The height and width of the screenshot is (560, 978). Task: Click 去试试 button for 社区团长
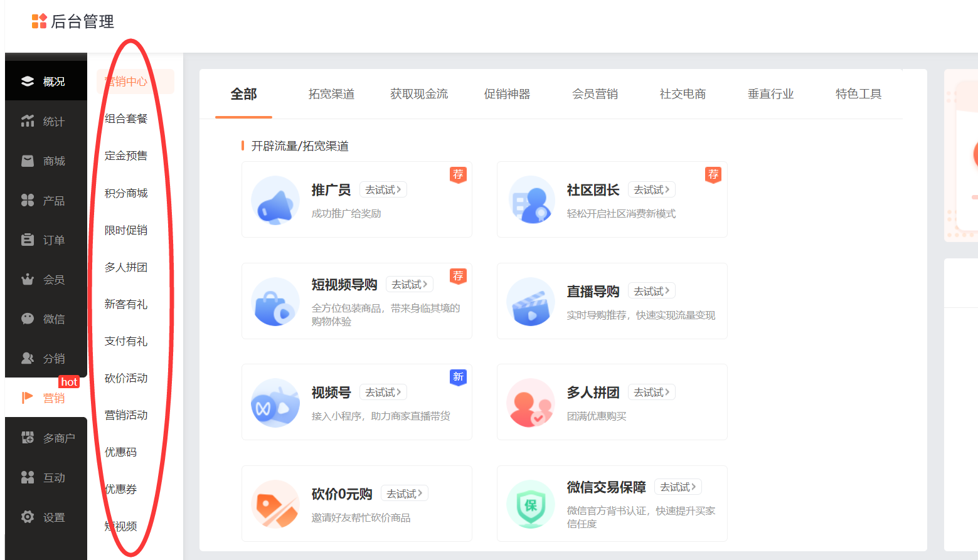click(651, 189)
